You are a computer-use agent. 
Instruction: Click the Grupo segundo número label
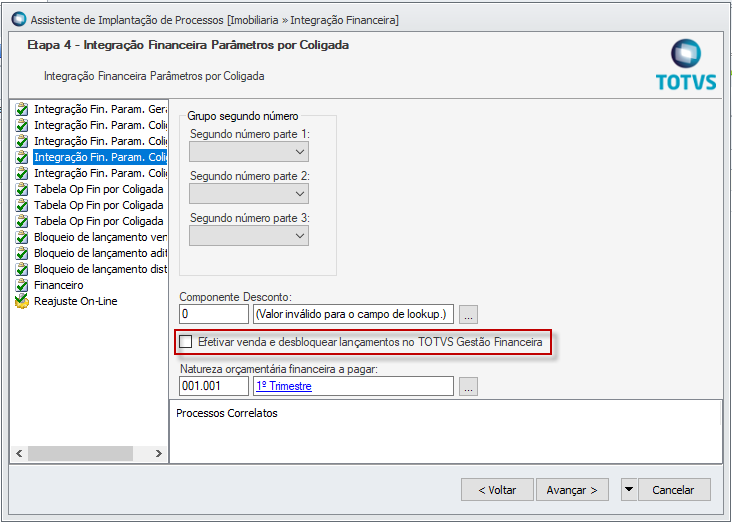[243, 116]
